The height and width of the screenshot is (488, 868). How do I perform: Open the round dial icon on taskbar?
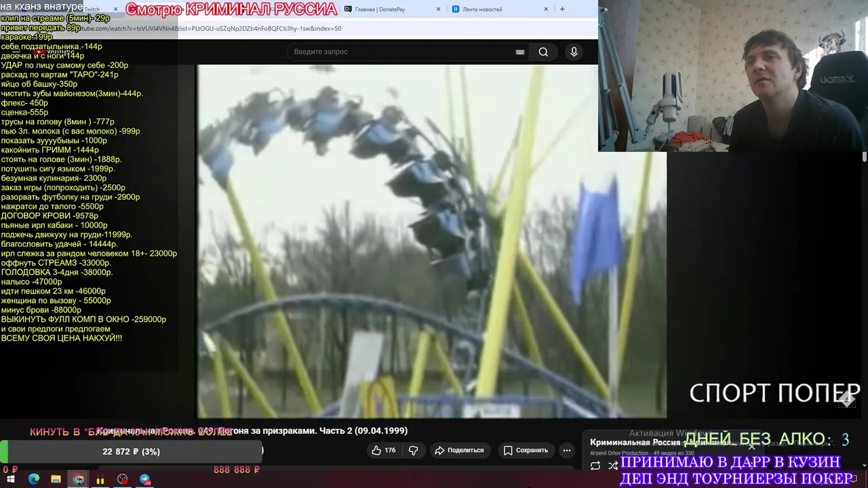point(123,479)
